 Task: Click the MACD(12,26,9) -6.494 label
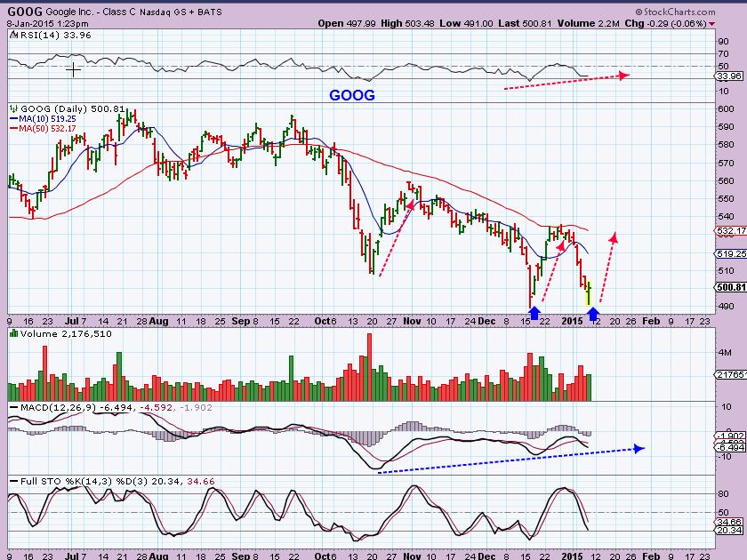click(x=77, y=408)
